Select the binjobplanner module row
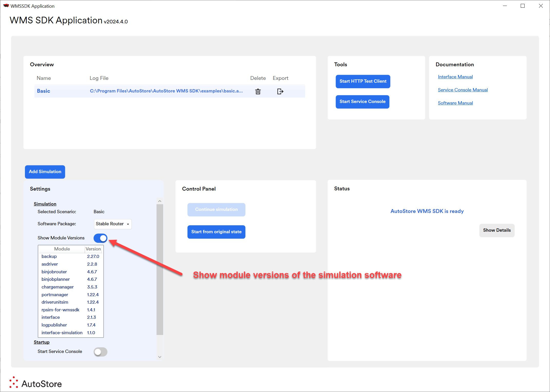This screenshot has height=392, width=550. point(71,279)
